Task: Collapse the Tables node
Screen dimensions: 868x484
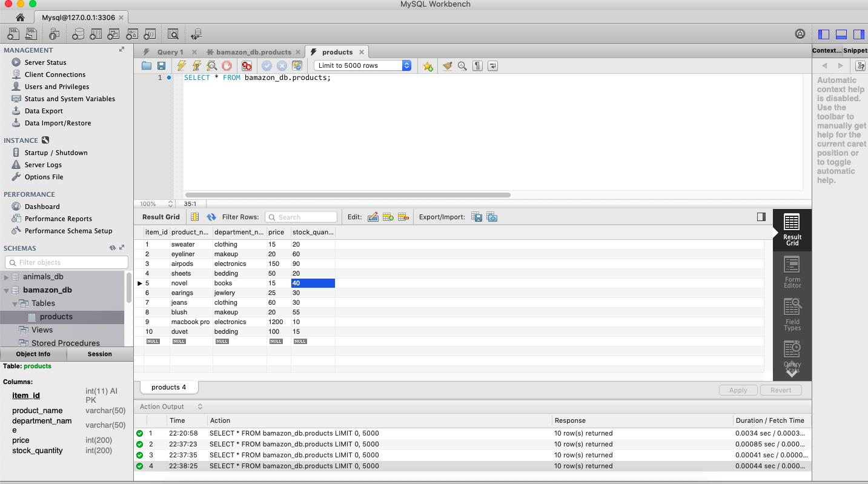Action: [x=15, y=303]
